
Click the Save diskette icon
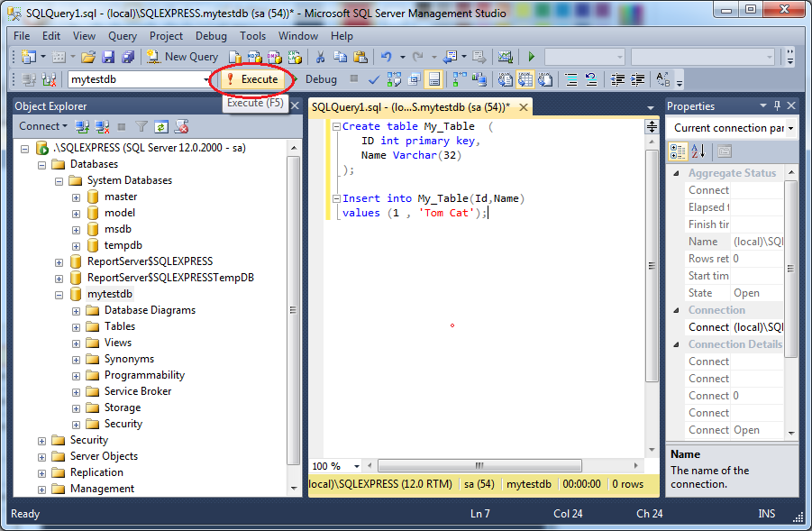coord(108,57)
